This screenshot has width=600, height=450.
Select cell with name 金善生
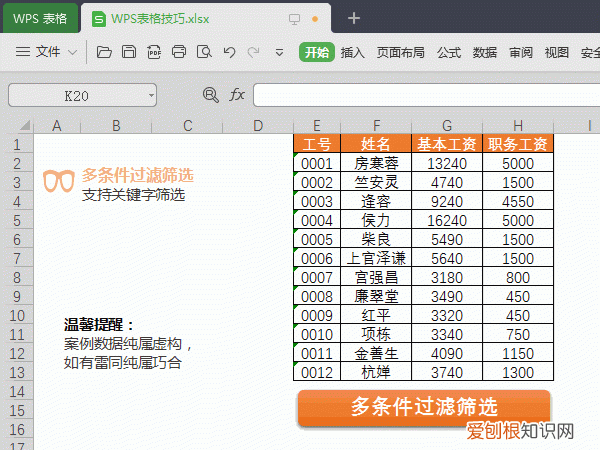pyautogui.click(x=376, y=353)
